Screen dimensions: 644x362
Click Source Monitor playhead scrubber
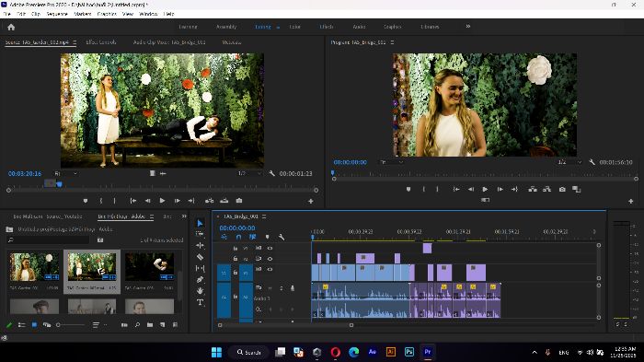(x=60, y=184)
